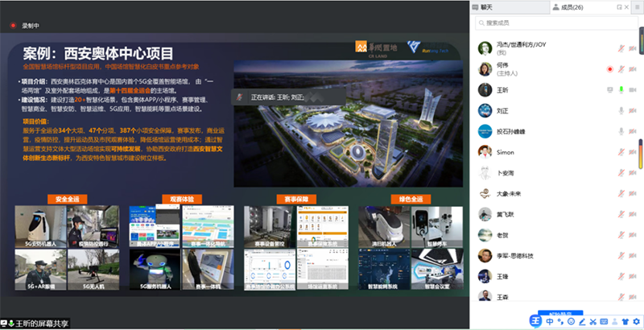The width and height of the screenshot is (644, 330).
Task: Click 何伟's red recording status icon
Action: (610, 69)
